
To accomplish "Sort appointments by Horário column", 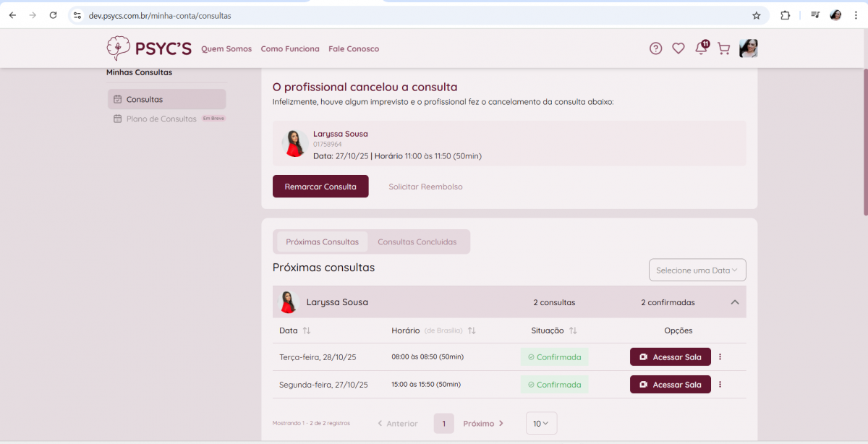I will [x=472, y=330].
